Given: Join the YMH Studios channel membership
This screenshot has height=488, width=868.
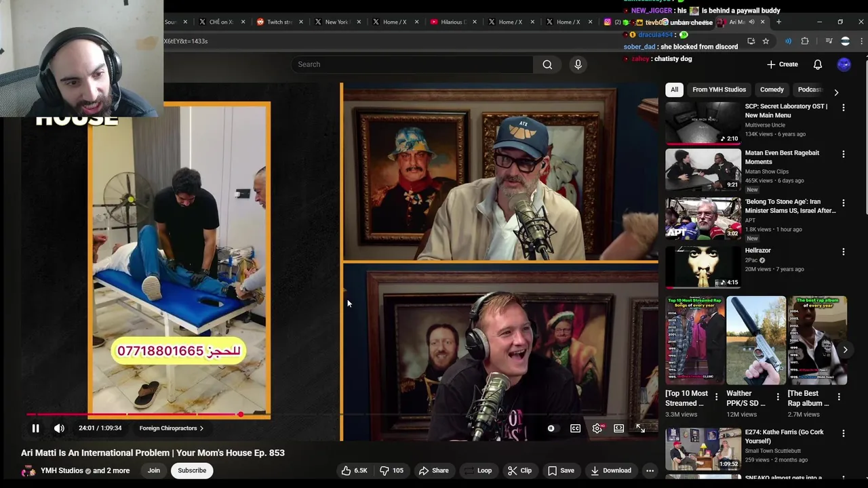Looking at the screenshot, I should [x=154, y=470].
